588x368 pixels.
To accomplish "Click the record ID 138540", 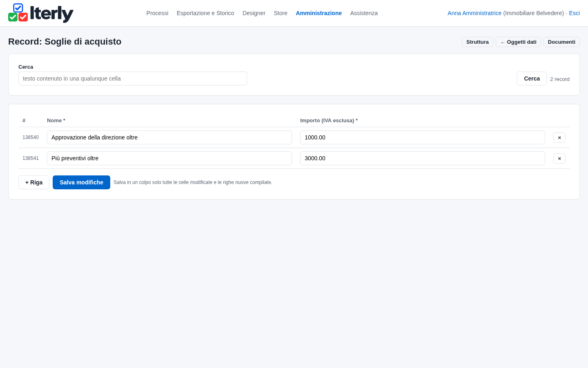I will [31, 137].
